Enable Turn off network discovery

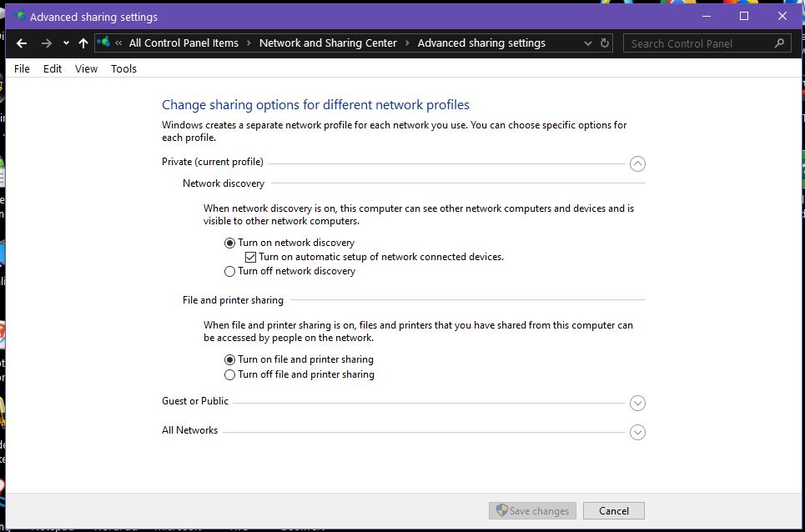229,271
